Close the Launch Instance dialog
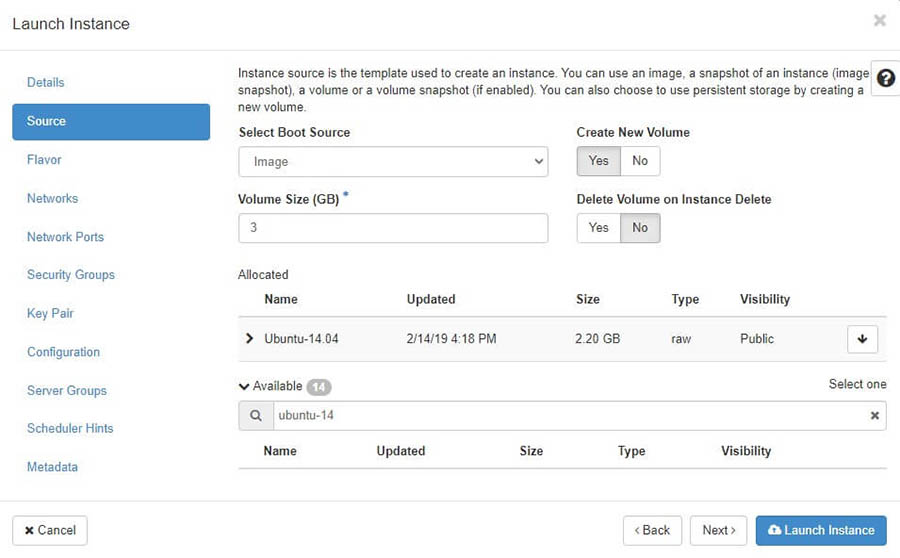The image size is (900, 558). pos(879,21)
